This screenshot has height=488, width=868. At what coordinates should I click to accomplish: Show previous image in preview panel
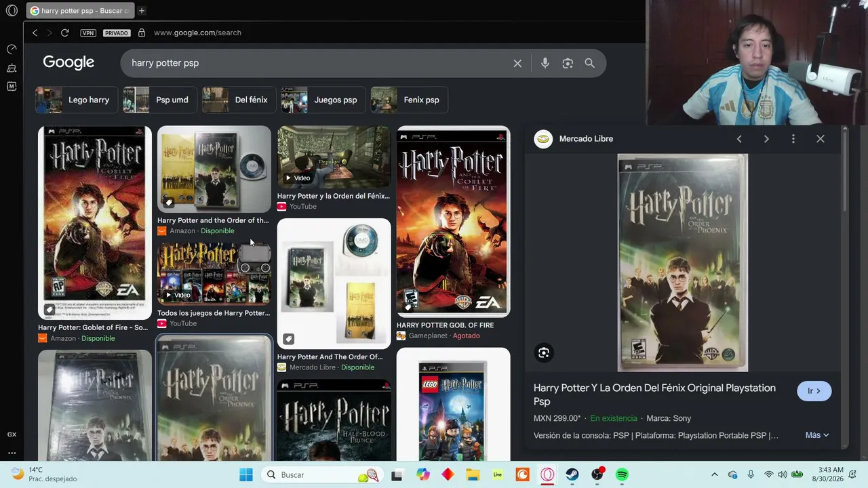coord(739,139)
